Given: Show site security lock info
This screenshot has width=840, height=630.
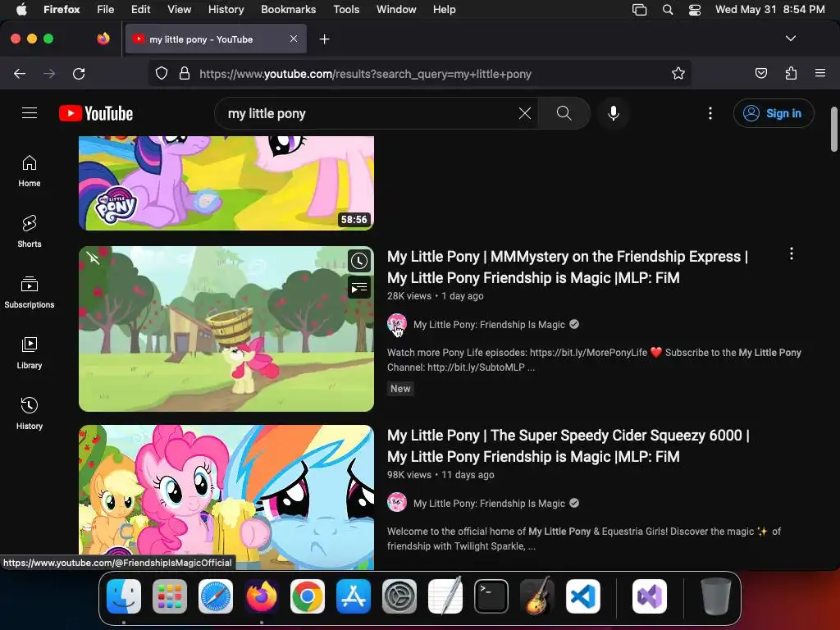Looking at the screenshot, I should [185, 74].
